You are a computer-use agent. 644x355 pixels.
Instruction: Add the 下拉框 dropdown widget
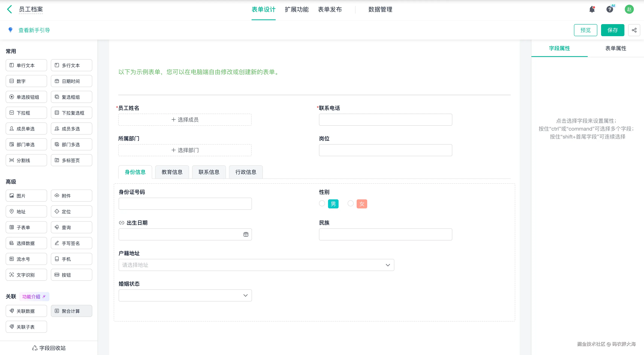pos(26,113)
